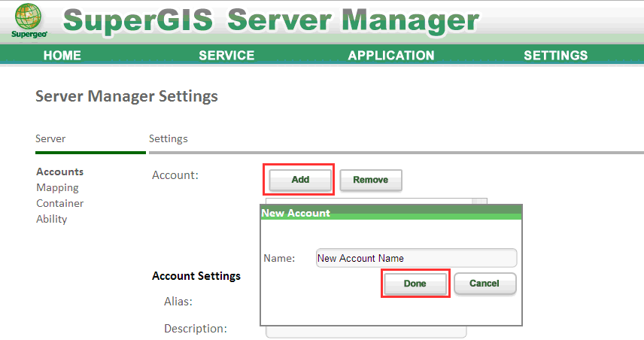644x340 pixels.
Task: Click the New Account dialog title bar
Action: point(391,213)
